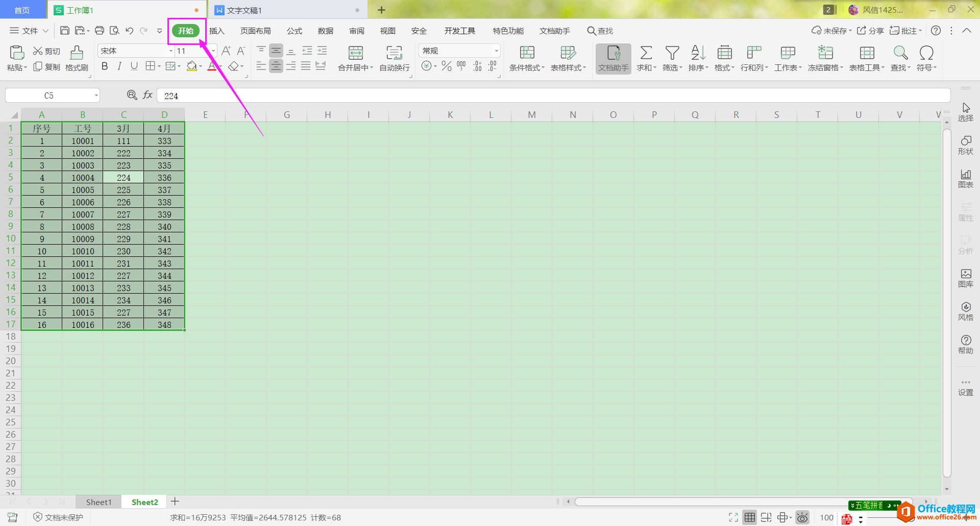The height and width of the screenshot is (526, 980).
Task: Expand the font name dropdown showing 宋体
Action: [x=171, y=51]
